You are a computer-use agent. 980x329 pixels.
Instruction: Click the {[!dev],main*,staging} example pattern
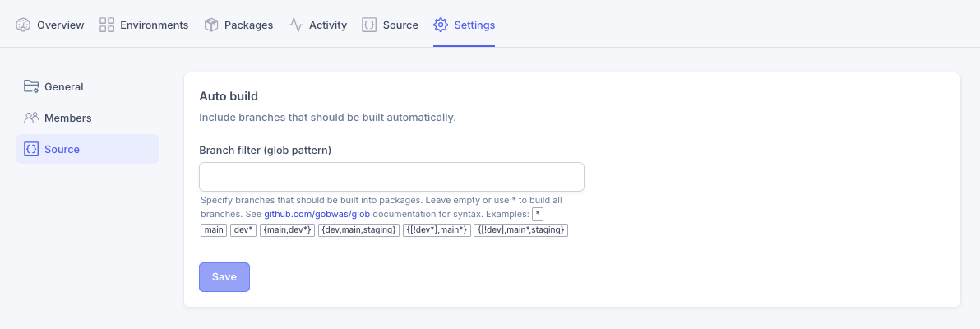520,230
